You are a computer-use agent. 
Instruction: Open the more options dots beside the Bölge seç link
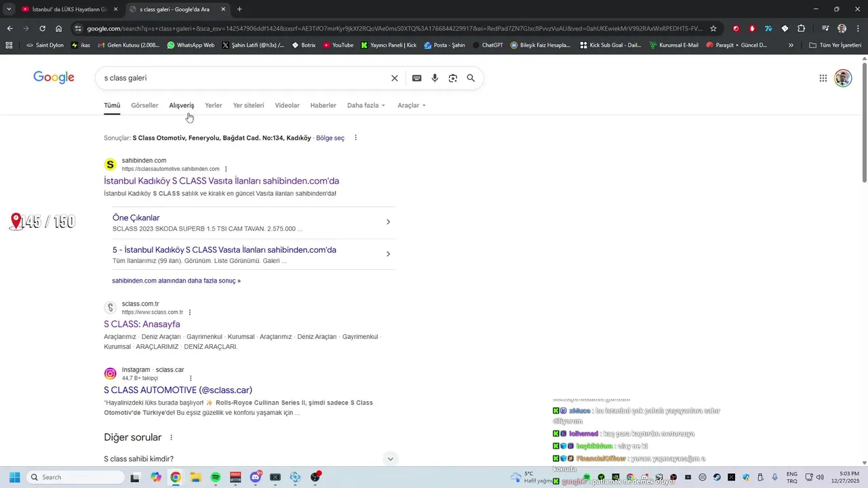pos(355,138)
